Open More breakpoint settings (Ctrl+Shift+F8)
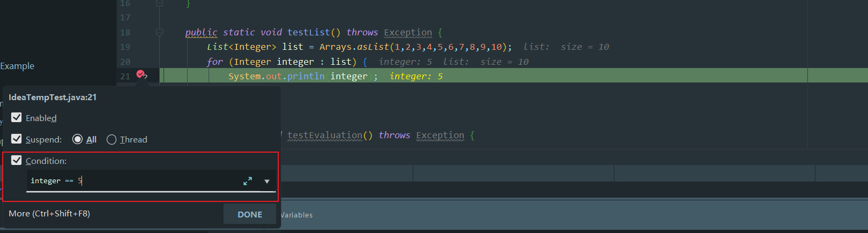The width and height of the screenshot is (868, 233). pyautogui.click(x=49, y=214)
